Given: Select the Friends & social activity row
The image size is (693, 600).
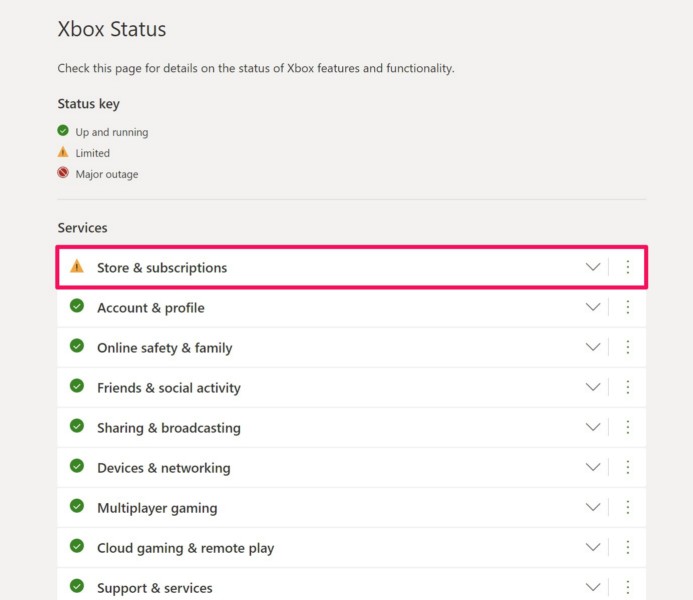Looking at the screenshot, I should coord(169,388).
